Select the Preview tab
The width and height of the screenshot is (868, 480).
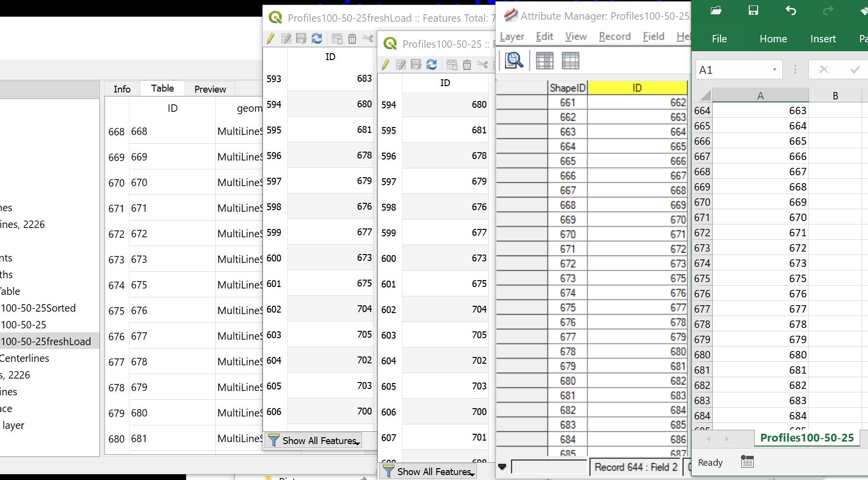[210, 89]
